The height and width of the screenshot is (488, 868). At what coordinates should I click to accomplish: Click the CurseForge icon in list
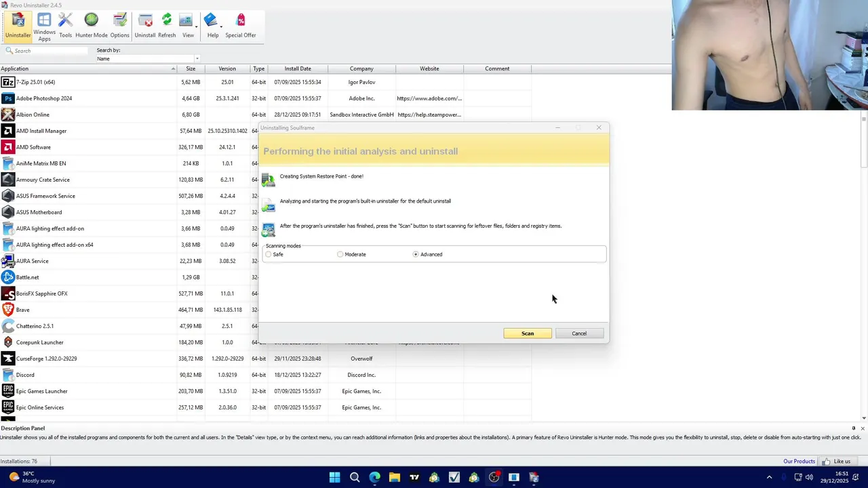[7, 359]
